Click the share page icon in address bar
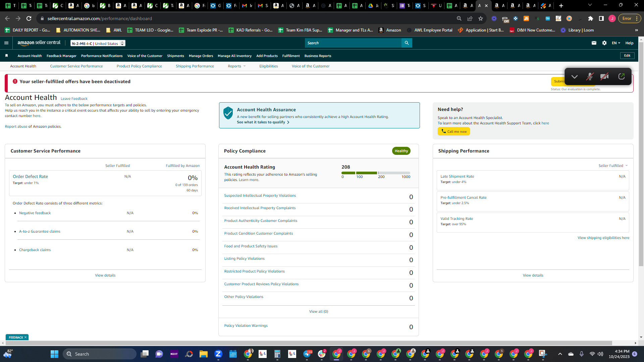 470,18
